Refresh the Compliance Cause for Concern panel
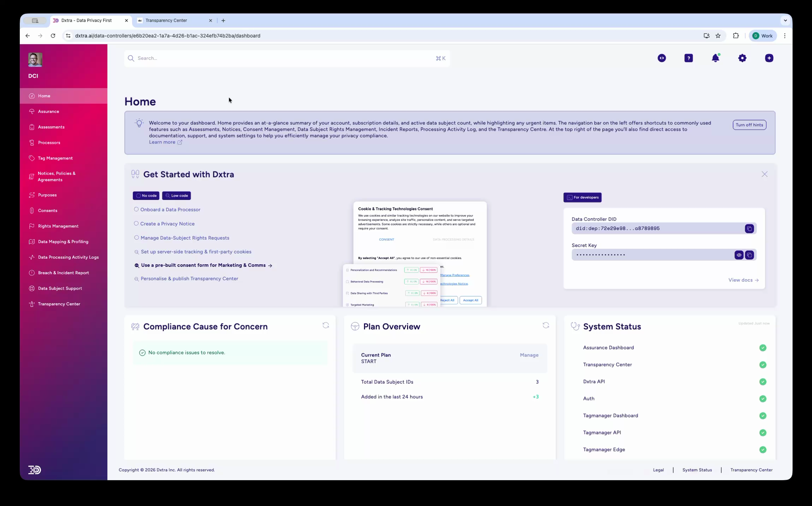 (x=325, y=325)
